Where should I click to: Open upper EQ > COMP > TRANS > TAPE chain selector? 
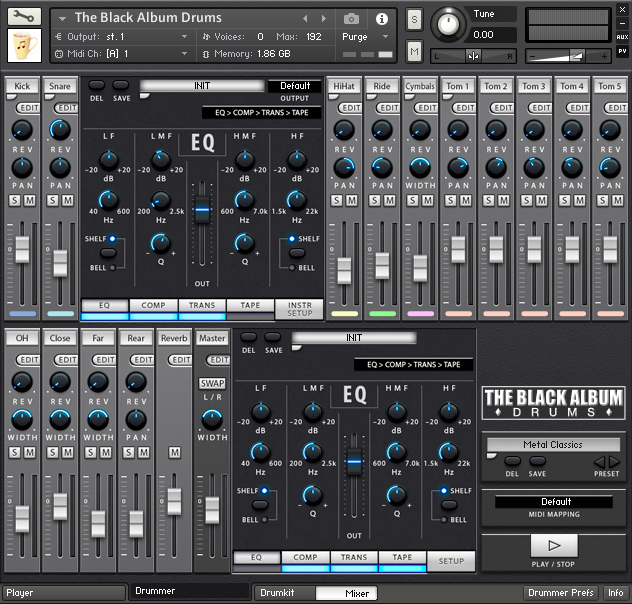(x=262, y=113)
